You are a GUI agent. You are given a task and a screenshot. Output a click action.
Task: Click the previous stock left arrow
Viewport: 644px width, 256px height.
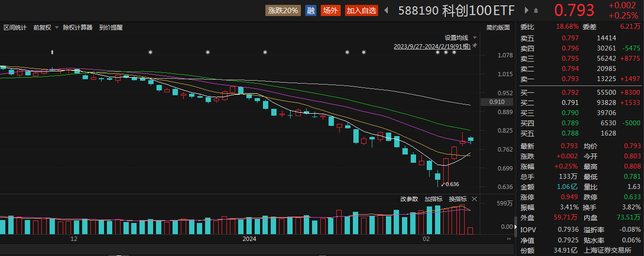click(x=386, y=10)
